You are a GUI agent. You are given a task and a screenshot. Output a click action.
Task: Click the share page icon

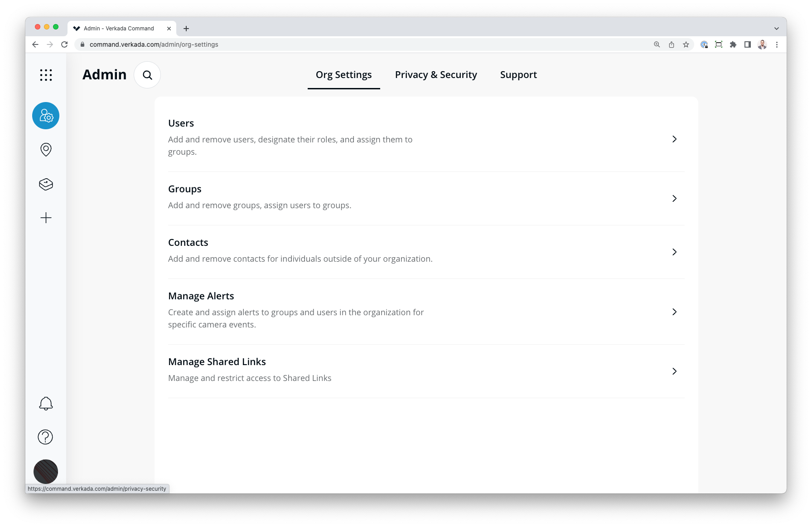(x=672, y=44)
